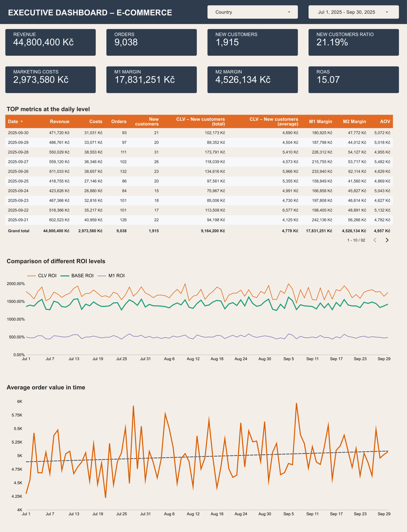Screen dimensions: 407x532
Task: Click the New customers column header
Action: pyautogui.click(x=147, y=121)
